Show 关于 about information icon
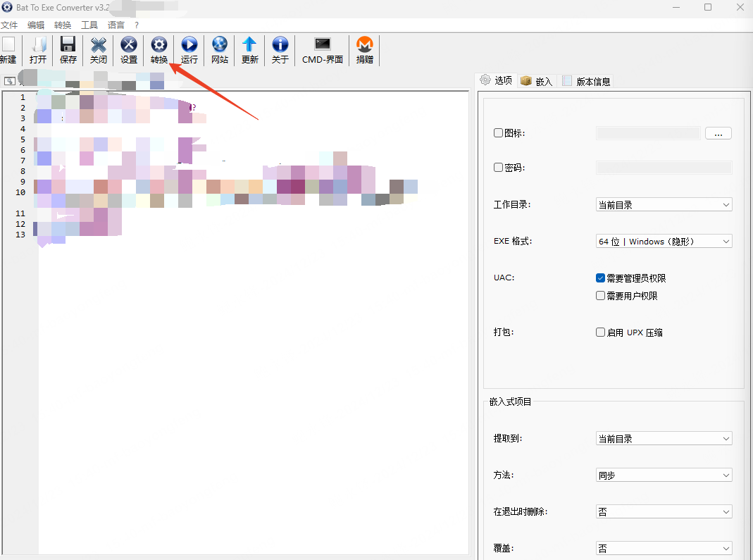 click(280, 50)
